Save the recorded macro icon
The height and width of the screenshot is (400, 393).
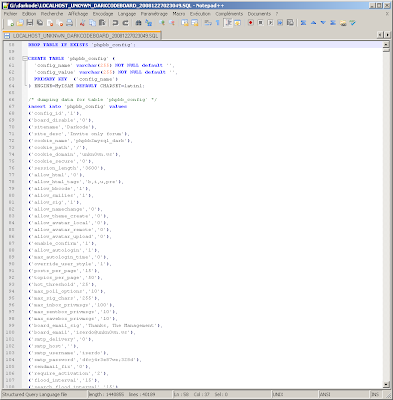[x=290, y=23]
